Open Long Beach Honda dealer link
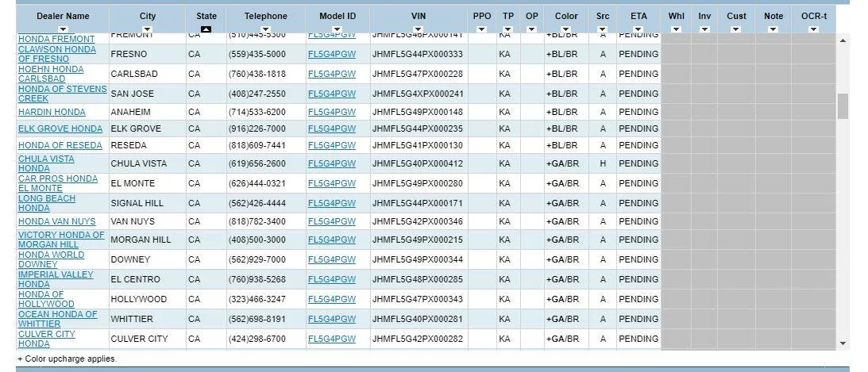The height and width of the screenshot is (372, 868). pyautogui.click(x=47, y=203)
